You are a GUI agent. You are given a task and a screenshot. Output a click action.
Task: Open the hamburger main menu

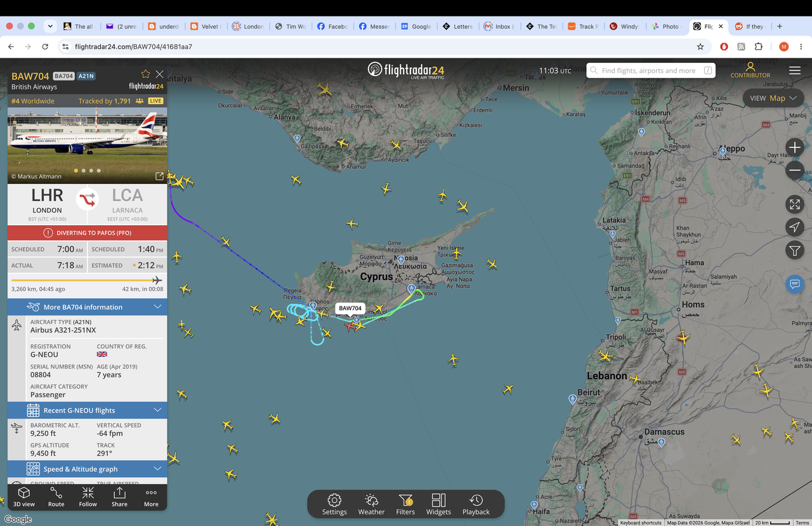795,70
